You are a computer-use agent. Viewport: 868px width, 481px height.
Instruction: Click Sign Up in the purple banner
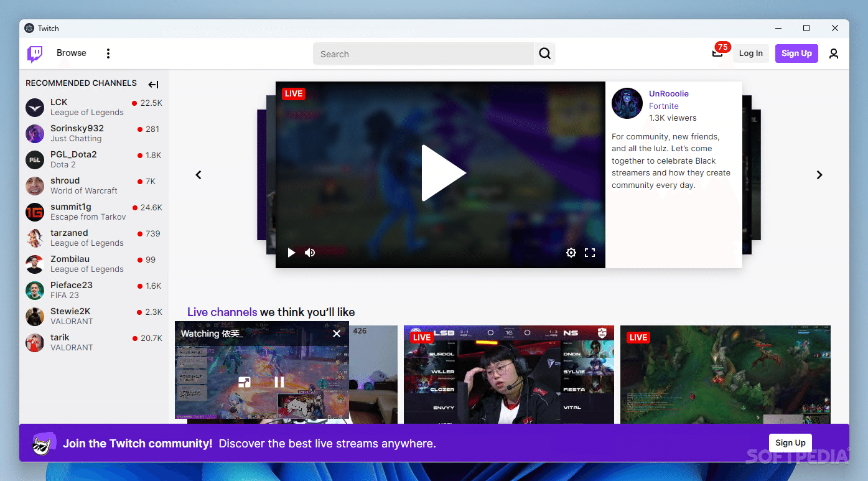point(790,442)
